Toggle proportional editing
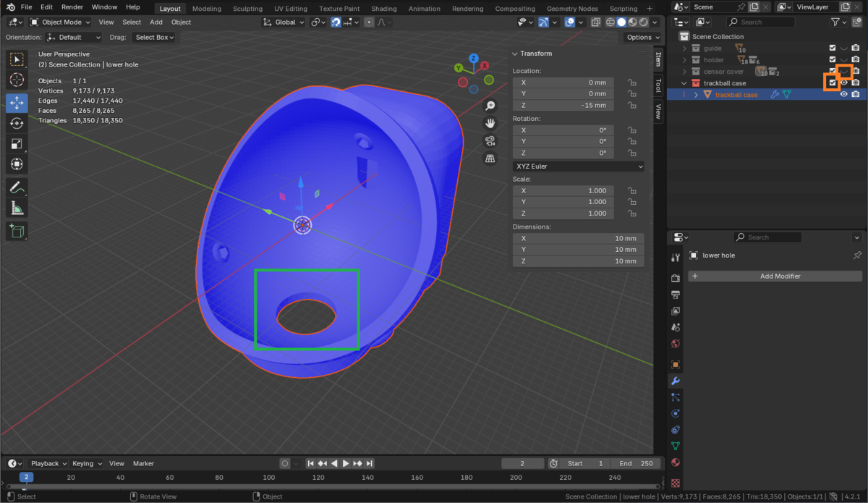This screenshot has width=868, height=503. point(370,22)
